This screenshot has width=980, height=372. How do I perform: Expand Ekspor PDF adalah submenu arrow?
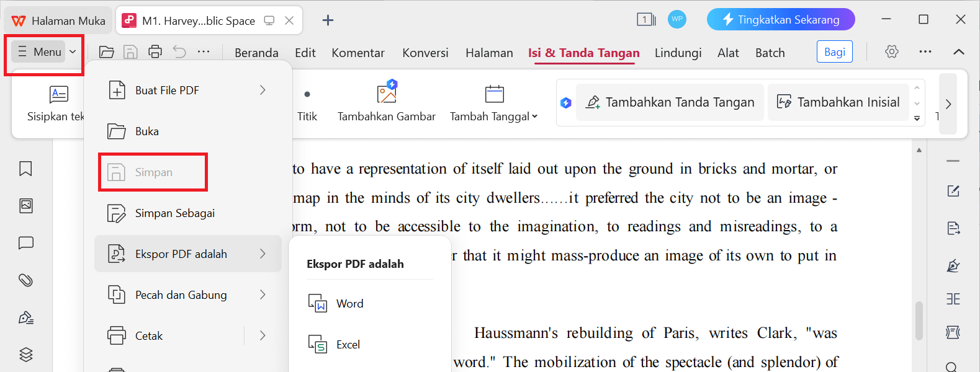pyautogui.click(x=263, y=254)
